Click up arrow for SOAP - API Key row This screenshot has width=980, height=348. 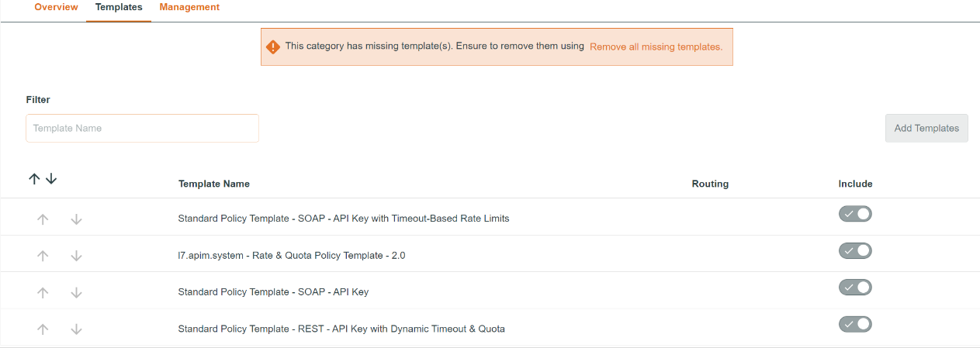(43, 292)
